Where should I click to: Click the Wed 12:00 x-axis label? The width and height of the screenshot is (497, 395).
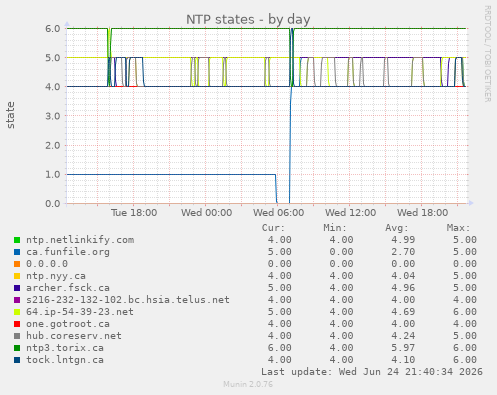(350, 213)
